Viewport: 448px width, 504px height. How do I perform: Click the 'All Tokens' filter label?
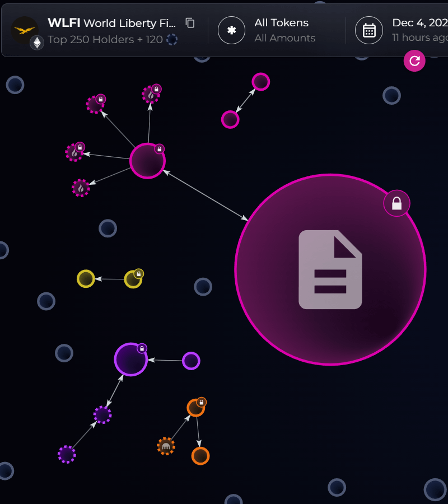[x=282, y=23]
